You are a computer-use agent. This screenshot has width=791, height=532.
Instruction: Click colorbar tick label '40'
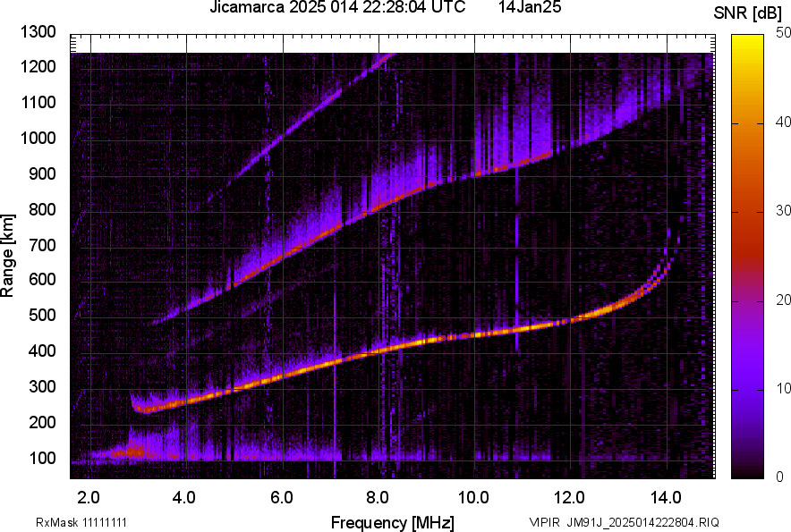[x=783, y=122]
